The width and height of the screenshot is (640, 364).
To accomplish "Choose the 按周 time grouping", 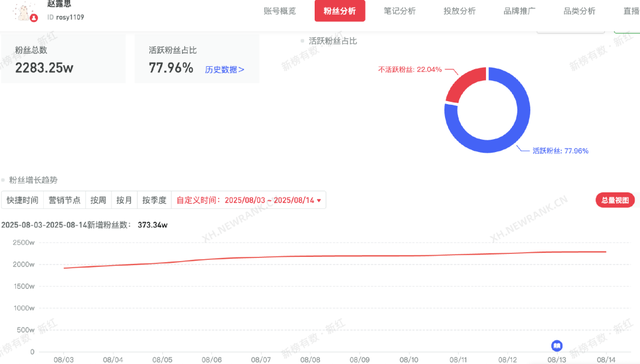I will 98,200.
